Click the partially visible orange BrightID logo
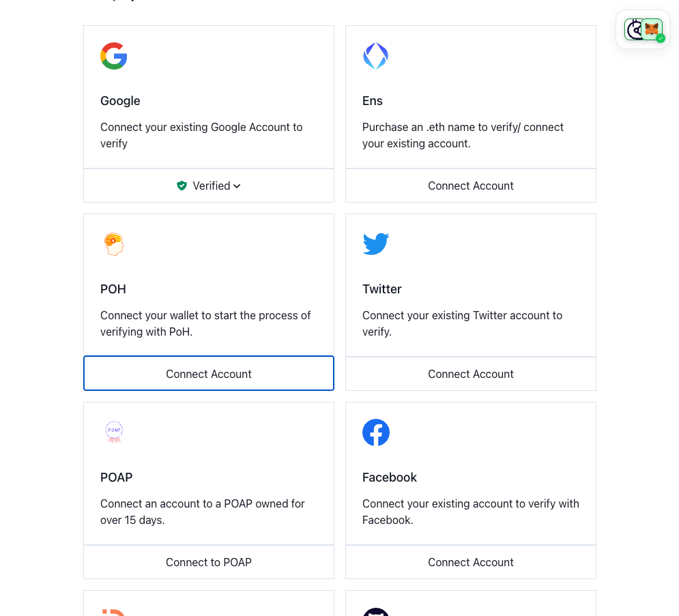The width and height of the screenshot is (679, 616). tap(114, 612)
